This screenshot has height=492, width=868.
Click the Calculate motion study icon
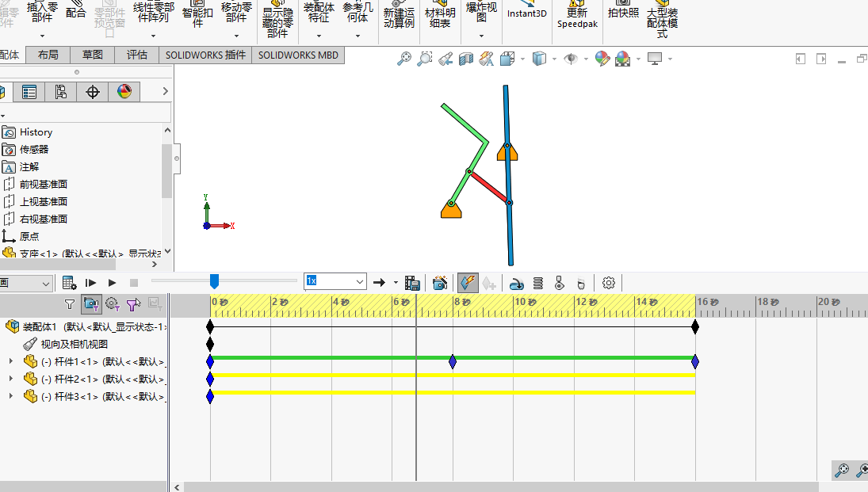[x=69, y=284]
